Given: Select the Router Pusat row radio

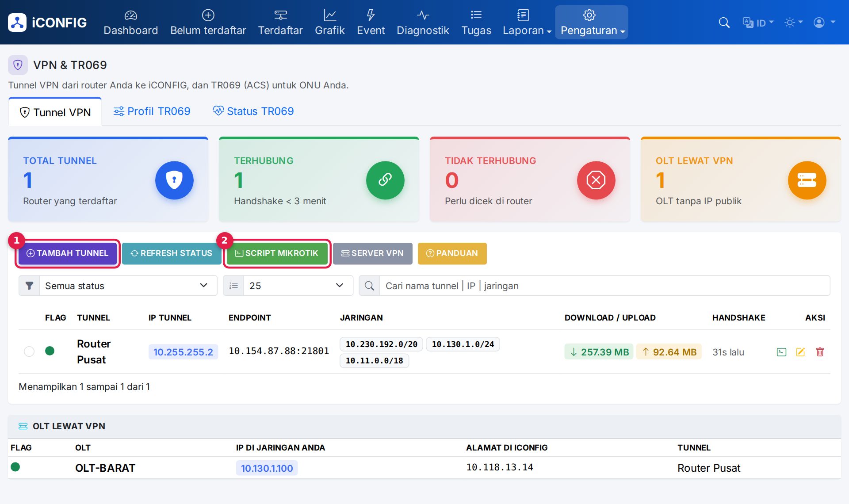Looking at the screenshot, I should point(29,351).
